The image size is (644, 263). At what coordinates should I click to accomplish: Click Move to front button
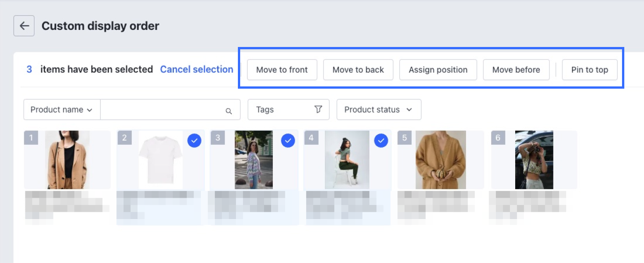coord(282,70)
